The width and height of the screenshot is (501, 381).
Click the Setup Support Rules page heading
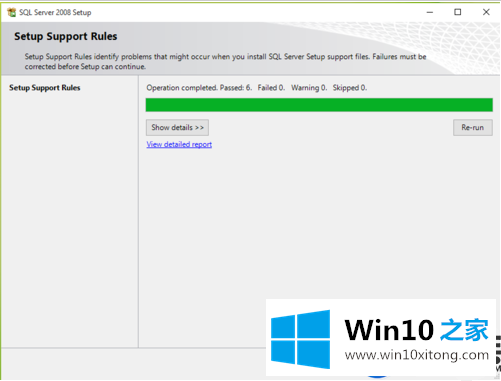click(x=66, y=36)
